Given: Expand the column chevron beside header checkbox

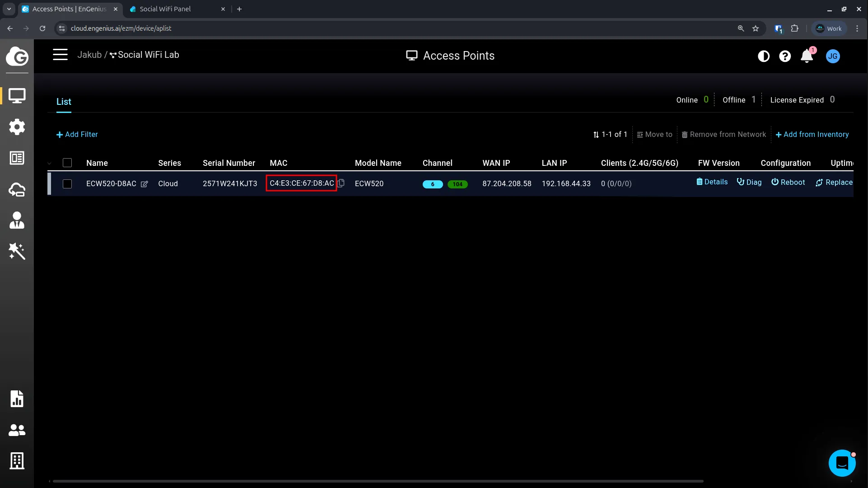Looking at the screenshot, I should (50, 163).
